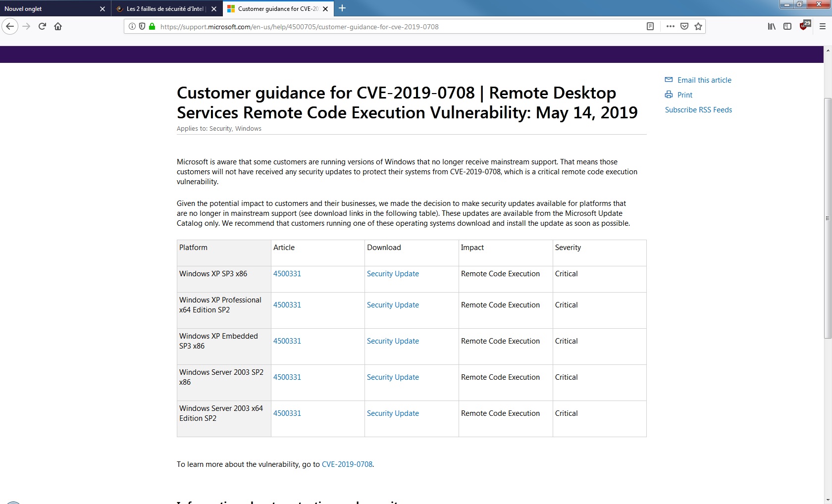Open article 4500331 for XP Professional x64 Edition
The height and width of the screenshot is (504, 832).
pyautogui.click(x=287, y=305)
